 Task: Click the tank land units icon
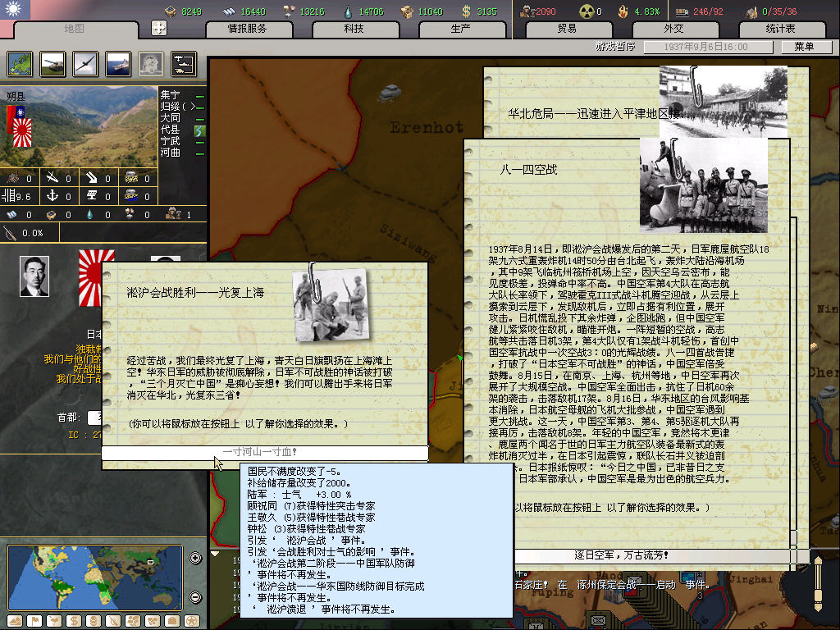[51, 63]
